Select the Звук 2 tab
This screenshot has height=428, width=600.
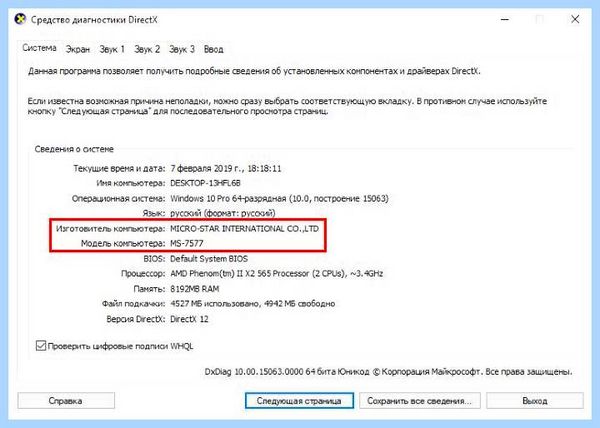(x=147, y=49)
